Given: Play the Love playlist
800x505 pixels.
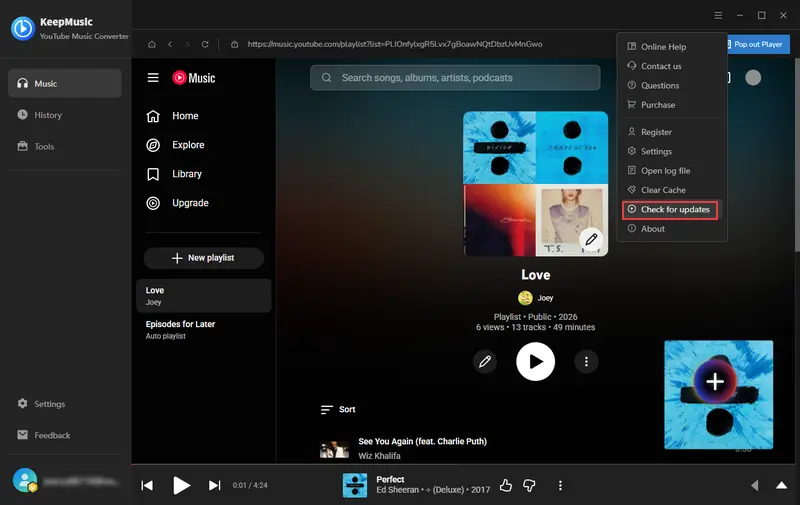Looking at the screenshot, I should pyautogui.click(x=535, y=362).
